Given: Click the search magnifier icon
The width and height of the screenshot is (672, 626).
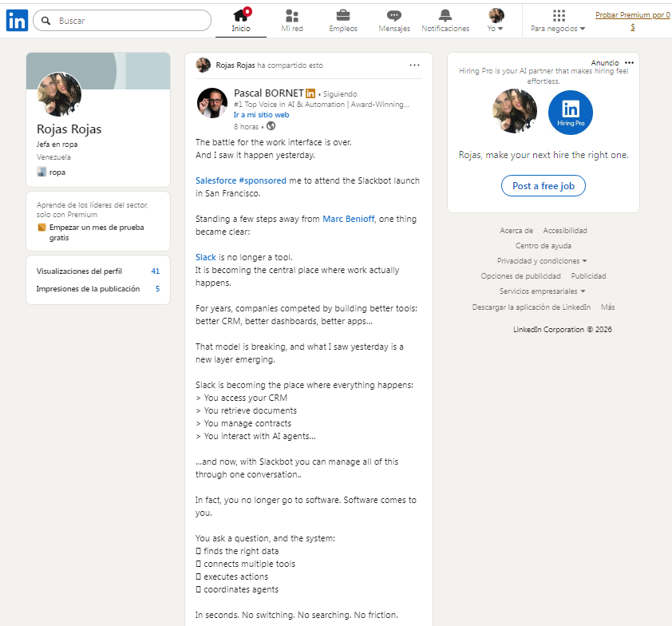Looking at the screenshot, I should pyautogui.click(x=45, y=21).
